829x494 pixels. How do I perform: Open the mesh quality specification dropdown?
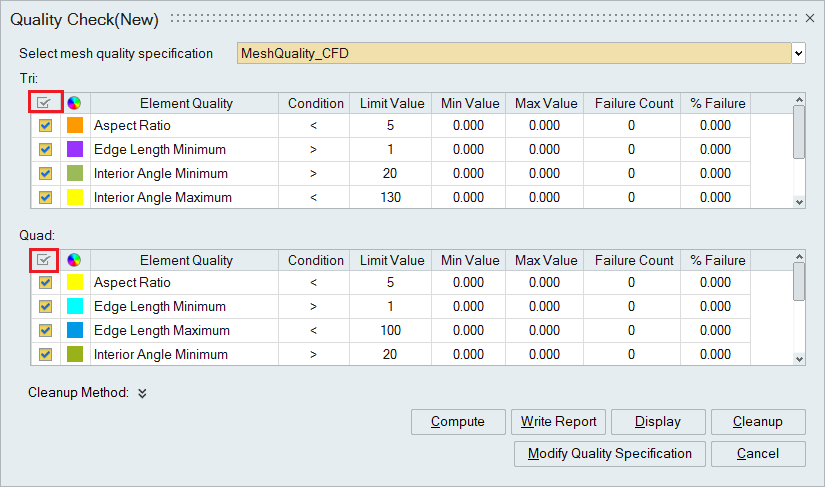(x=797, y=53)
